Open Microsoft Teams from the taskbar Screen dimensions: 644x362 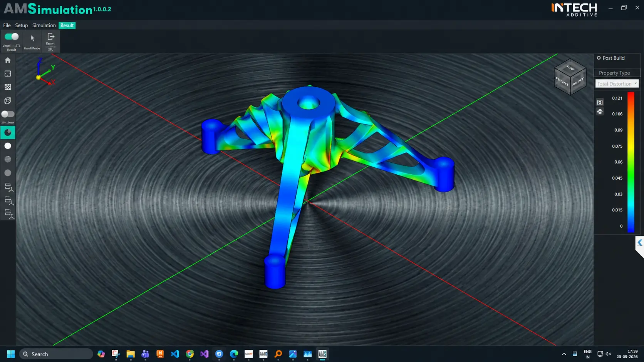[145, 354]
